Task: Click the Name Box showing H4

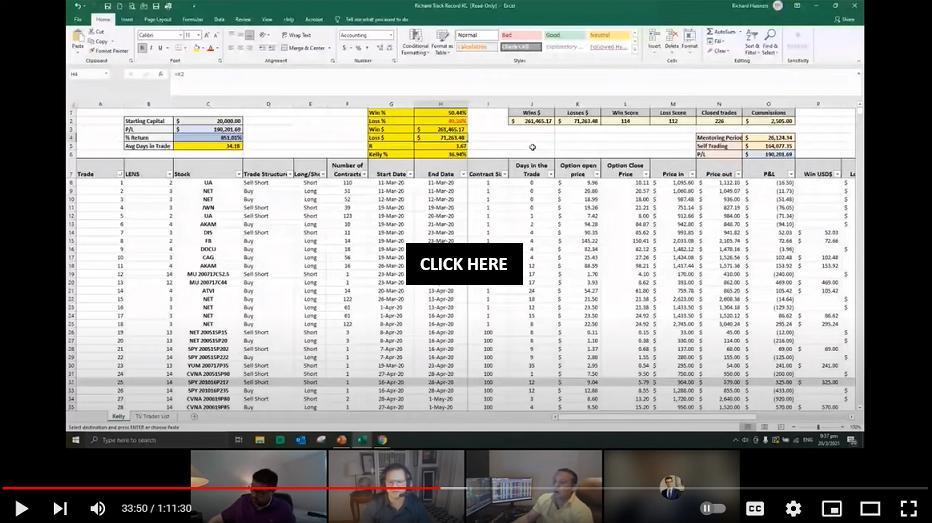Action: tap(88, 74)
